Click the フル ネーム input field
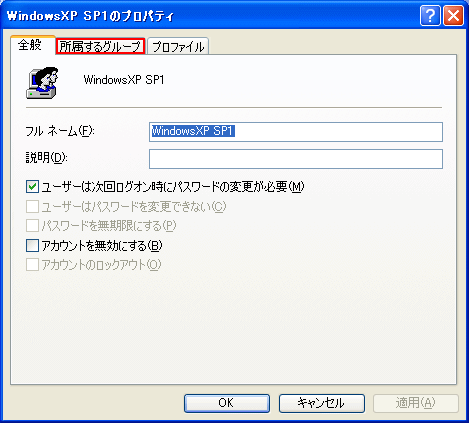 pos(296,132)
